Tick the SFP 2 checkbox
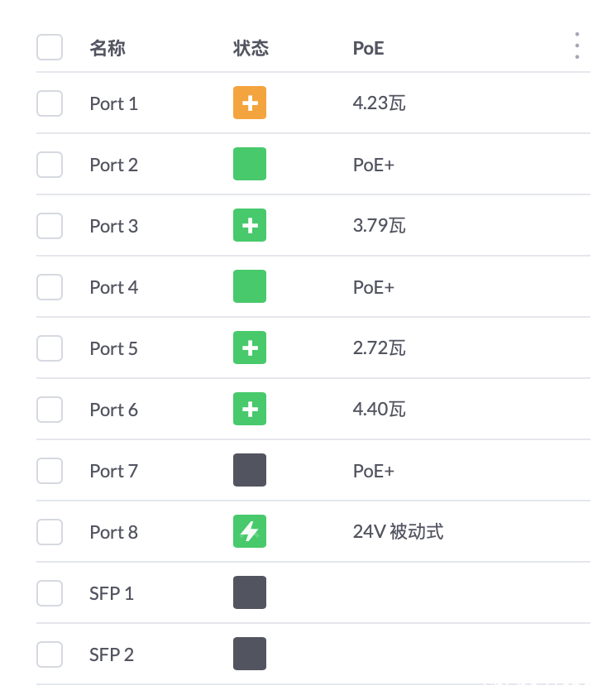This screenshot has height=700, width=607. click(50, 654)
